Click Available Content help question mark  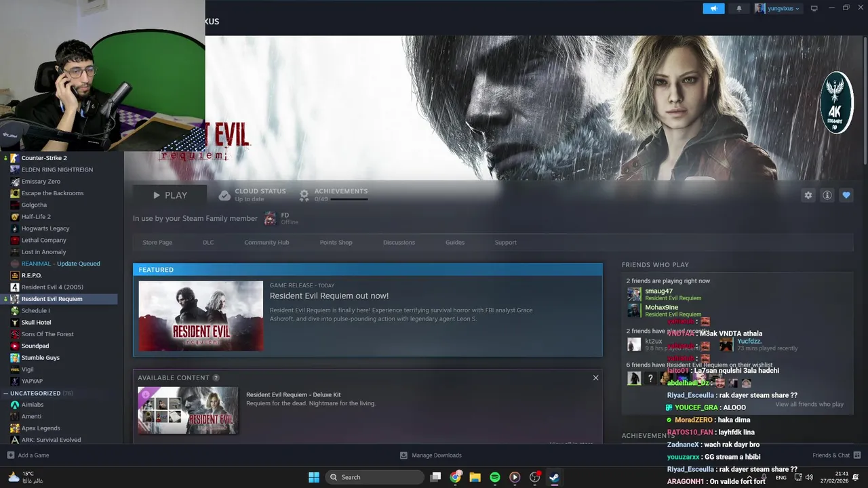click(216, 378)
